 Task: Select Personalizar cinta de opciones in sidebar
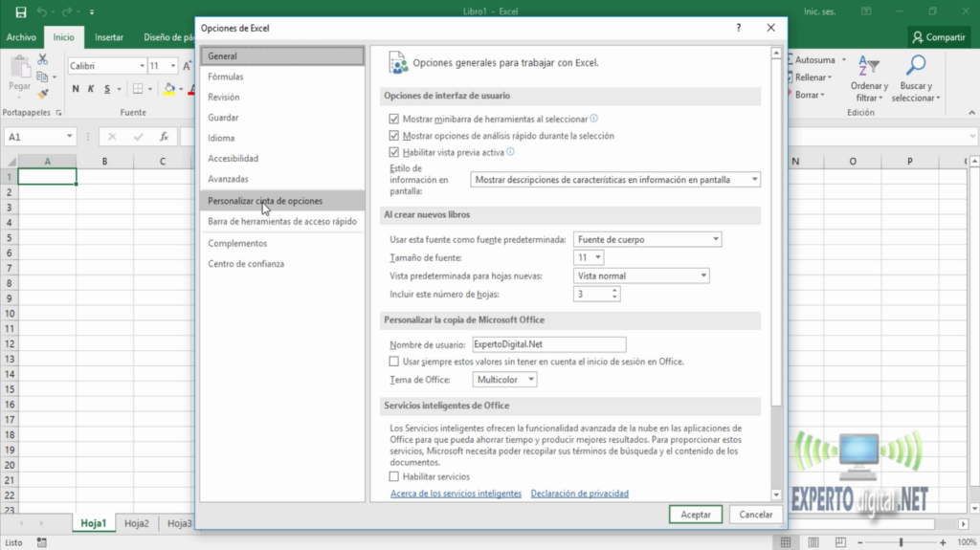(x=265, y=201)
